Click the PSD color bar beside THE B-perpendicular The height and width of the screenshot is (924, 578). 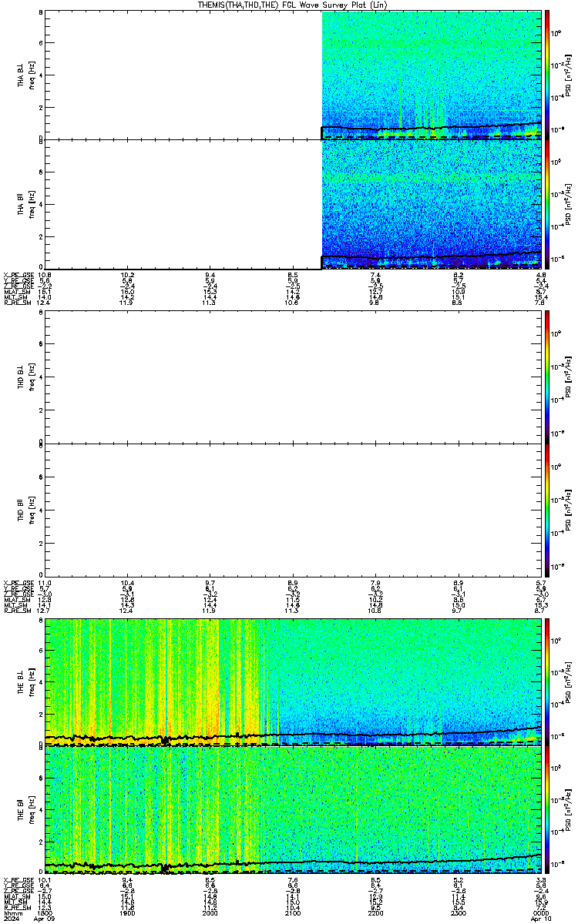tap(547, 682)
